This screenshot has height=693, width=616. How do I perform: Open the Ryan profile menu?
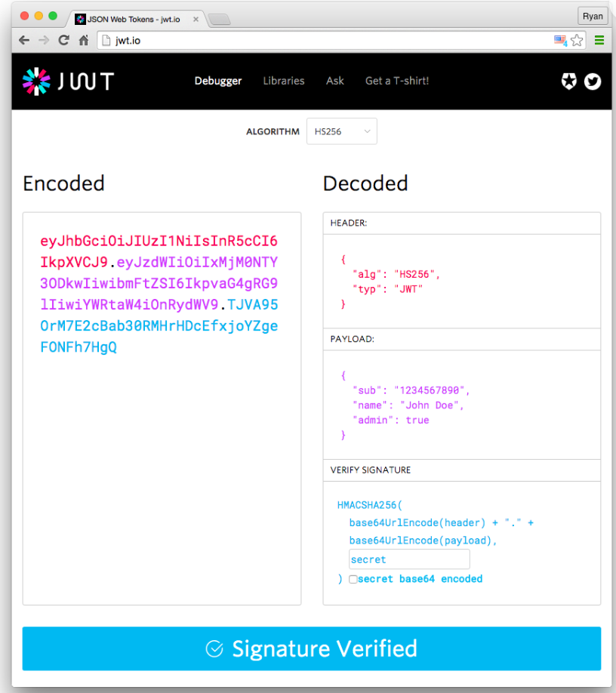pyautogui.click(x=593, y=15)
